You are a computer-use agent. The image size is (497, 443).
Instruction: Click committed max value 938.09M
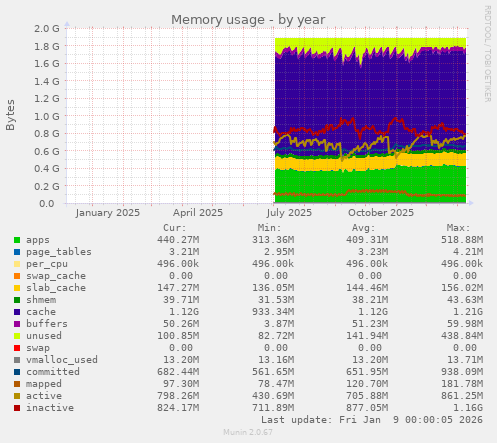point(462,372)
